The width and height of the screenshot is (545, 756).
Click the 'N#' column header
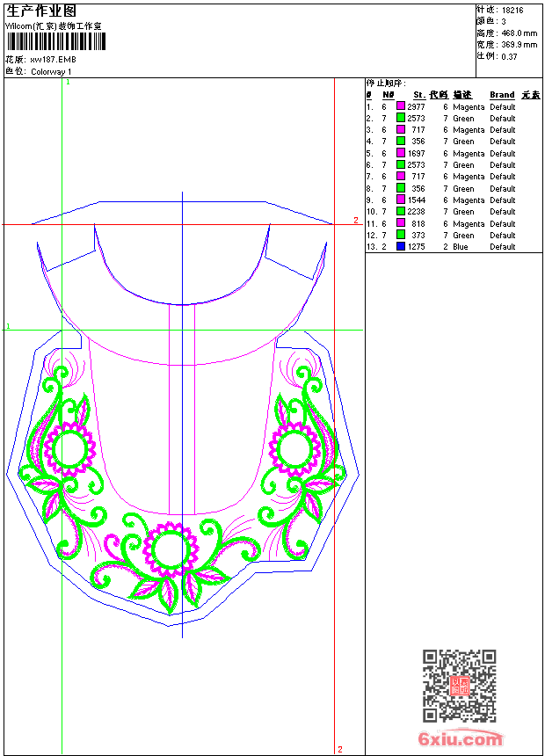388,95
